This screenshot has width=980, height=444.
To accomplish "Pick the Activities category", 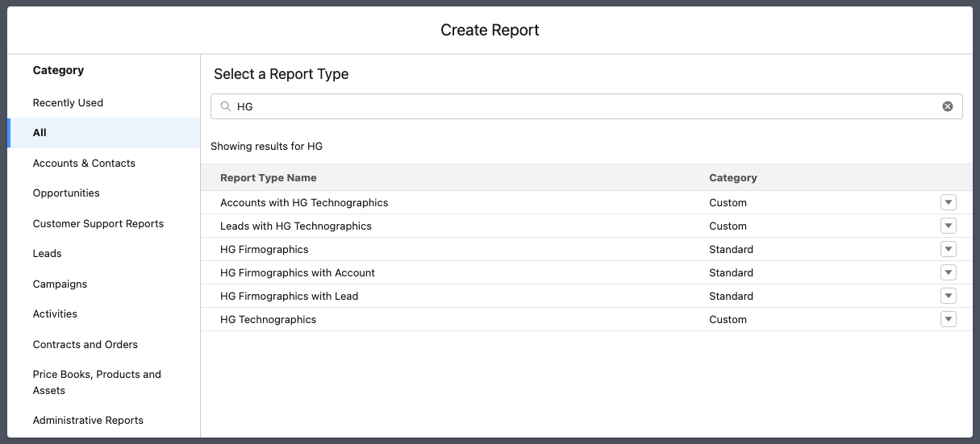I will pos(55,314).
